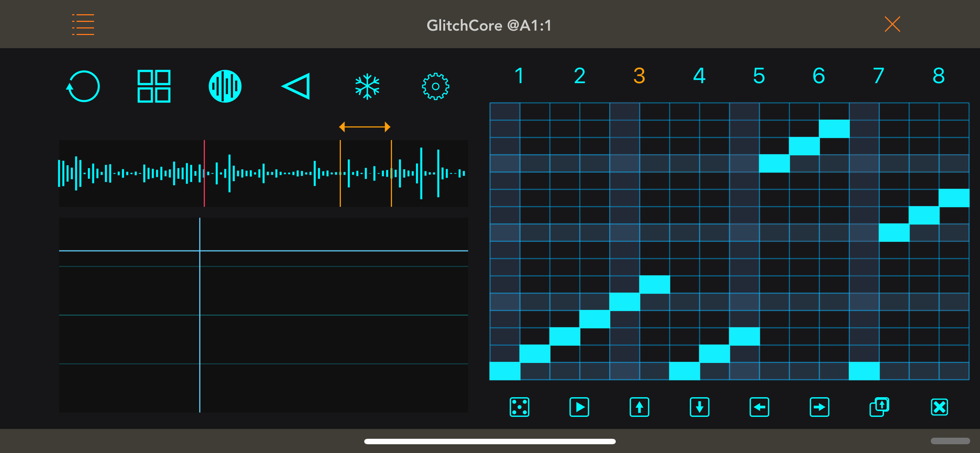Toggle the freeze snowflake icon

tap(367, 86)
